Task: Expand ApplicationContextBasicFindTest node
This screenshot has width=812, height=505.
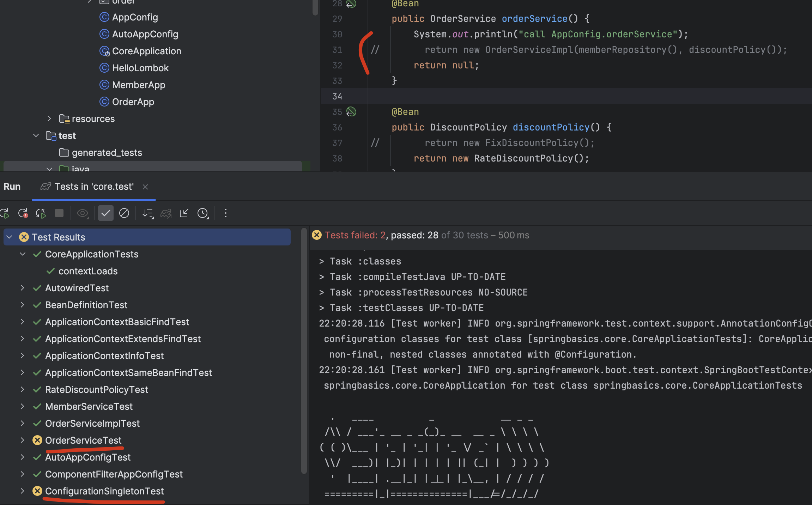Action: click(23, 322)
